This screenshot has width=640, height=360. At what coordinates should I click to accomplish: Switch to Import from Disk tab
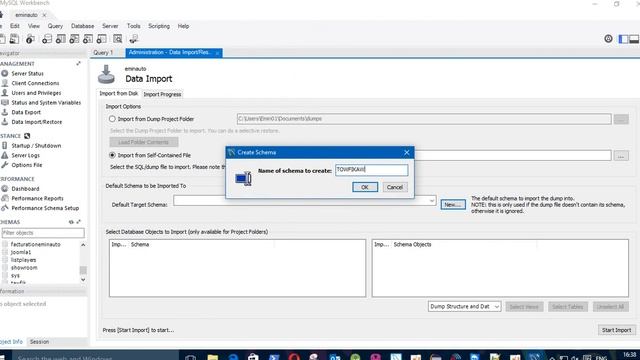click(x=118, y=93)
